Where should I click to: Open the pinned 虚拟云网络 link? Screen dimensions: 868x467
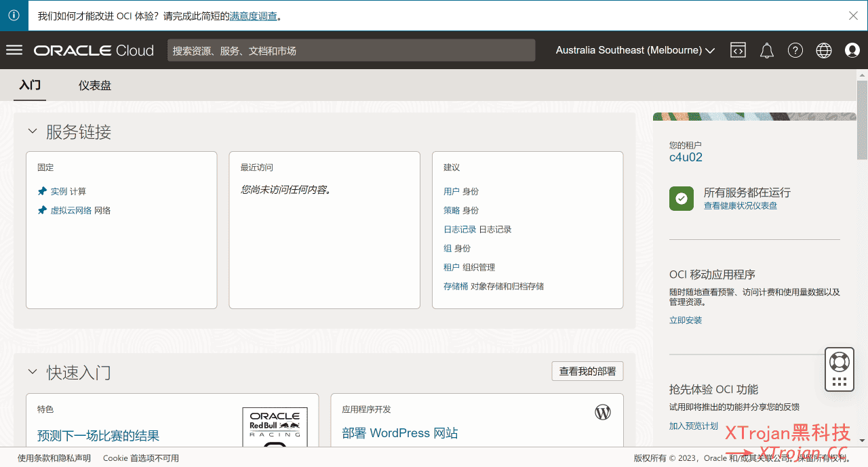71,210
